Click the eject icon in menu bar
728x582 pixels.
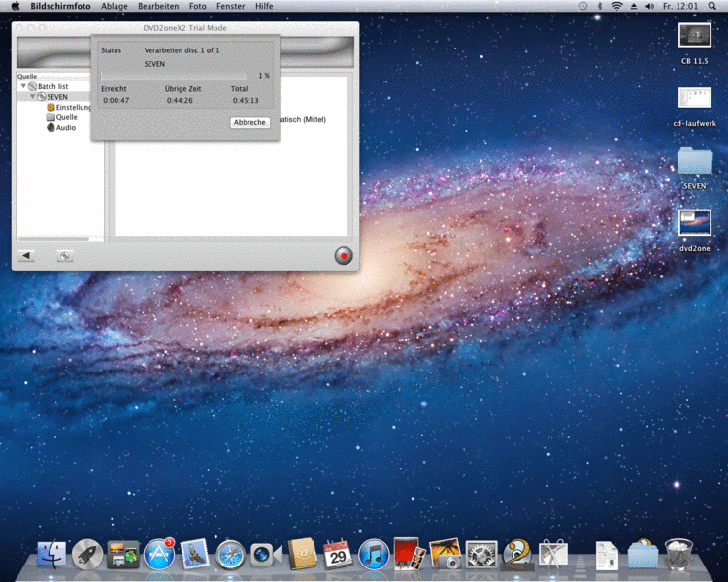(634, 6)
